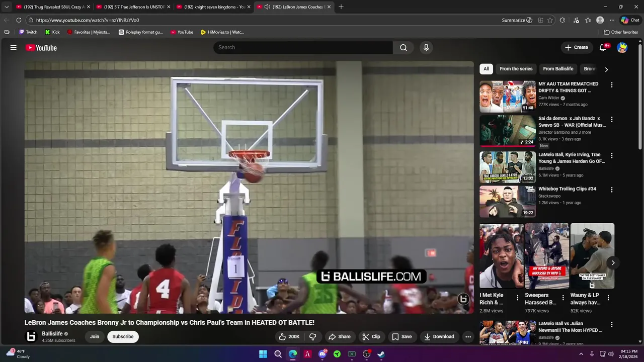Viewport: 644px width, 362px height.
Task: Open the media control music icon
Action: click(576, 20)
